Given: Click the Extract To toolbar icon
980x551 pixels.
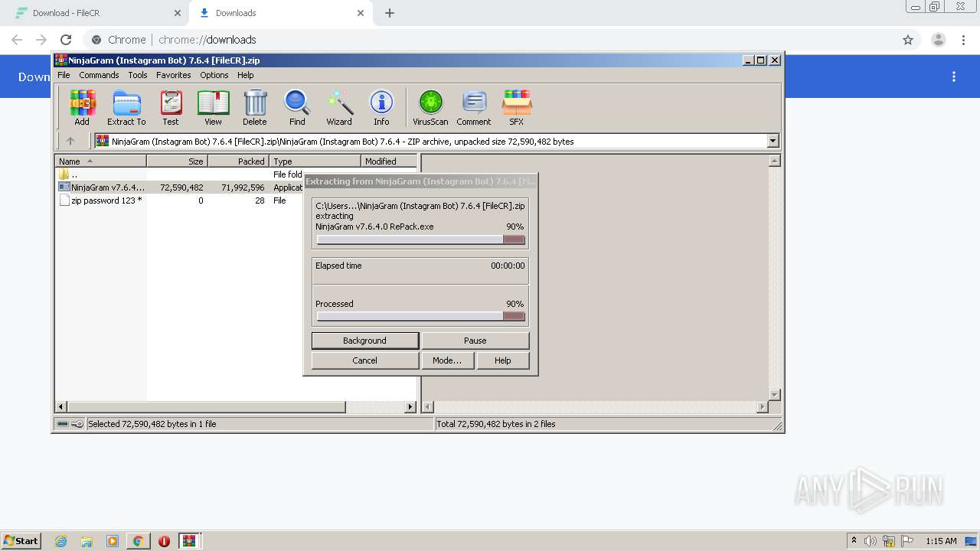Looking at the screenshot, I should pos(126,107).
